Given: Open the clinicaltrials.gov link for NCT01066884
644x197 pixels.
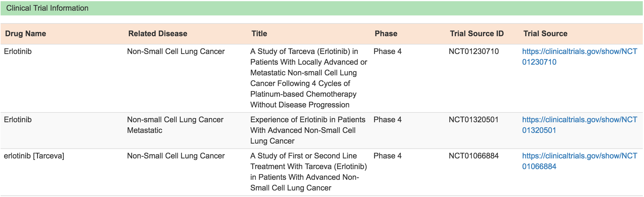Looking at the screenshot, I should 579,161.
